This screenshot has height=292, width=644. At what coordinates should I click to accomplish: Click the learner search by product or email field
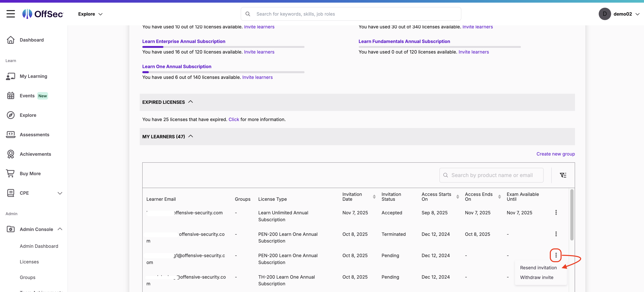coord(492,175)
